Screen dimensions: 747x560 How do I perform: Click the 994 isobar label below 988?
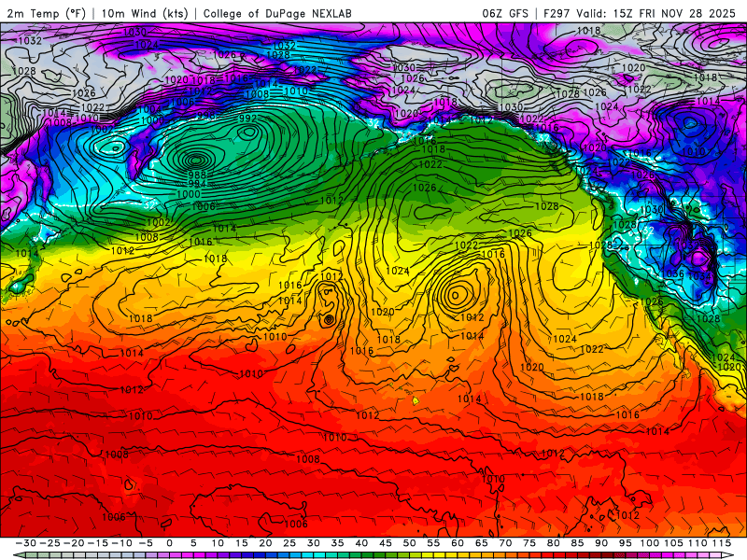pos(197,184)
